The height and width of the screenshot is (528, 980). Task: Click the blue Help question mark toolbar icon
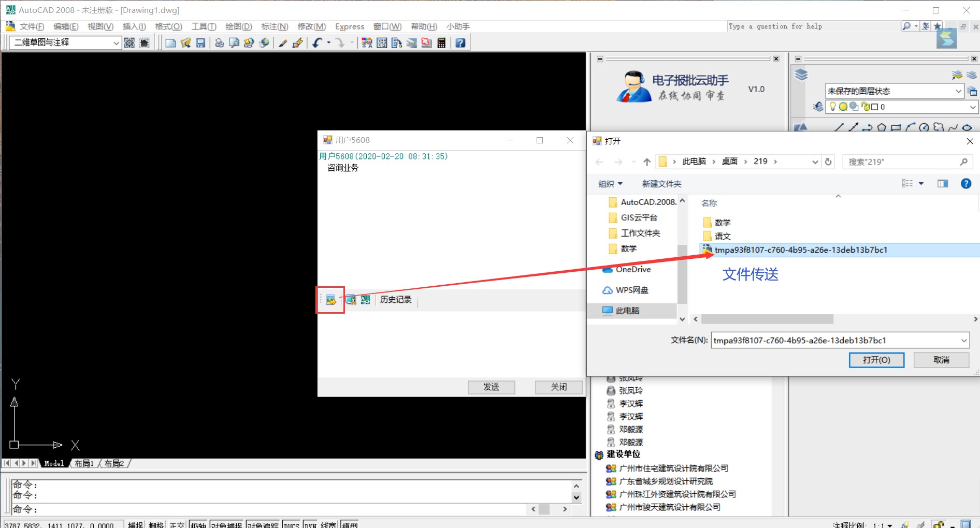[x=460, y=43]
